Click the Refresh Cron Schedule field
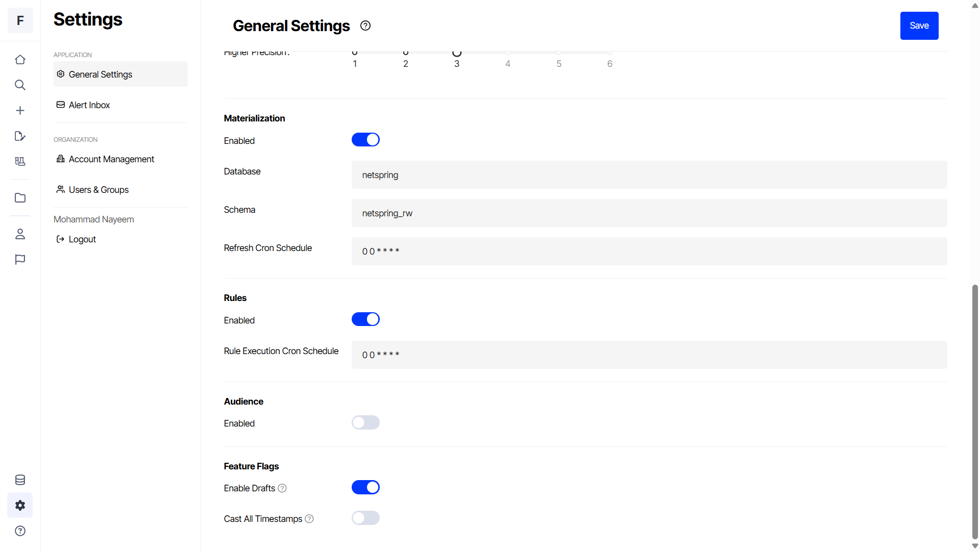This screenshot has width=980, height=551. [649, 252]
